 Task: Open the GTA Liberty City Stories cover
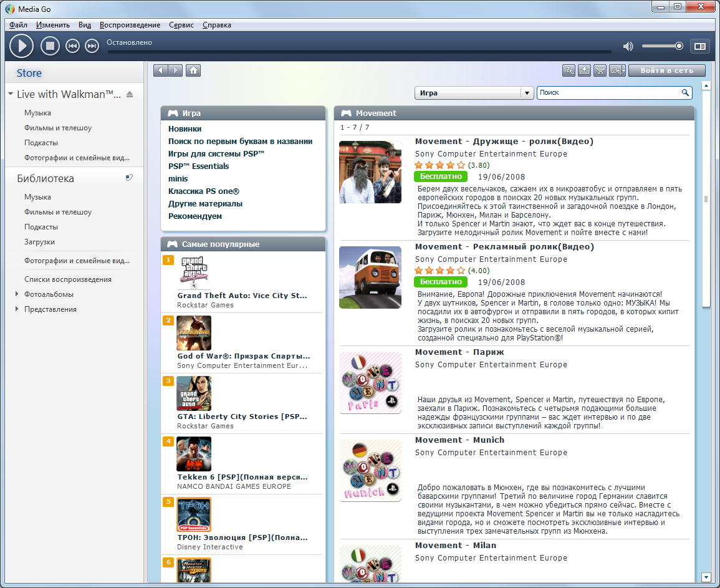pos(194,393)
